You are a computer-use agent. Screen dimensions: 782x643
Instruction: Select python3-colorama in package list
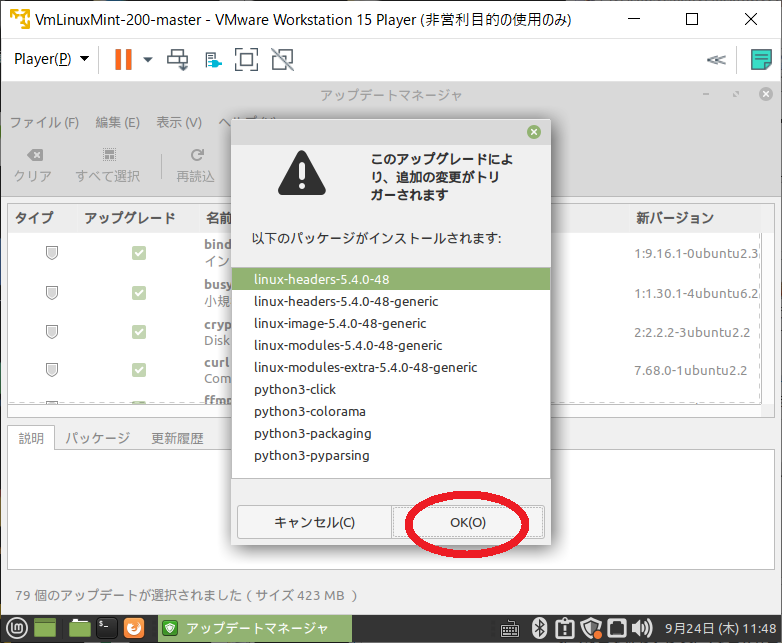pos(391,411)
